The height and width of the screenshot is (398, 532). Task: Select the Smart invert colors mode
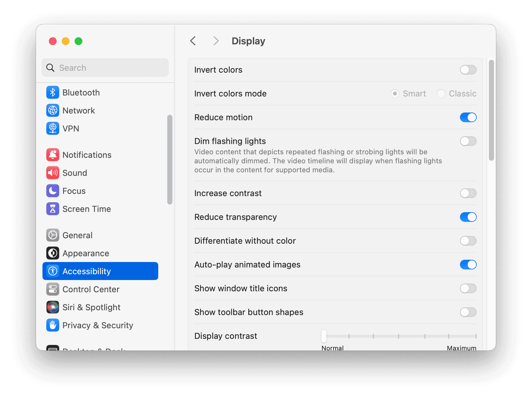(x=395, y=94)
